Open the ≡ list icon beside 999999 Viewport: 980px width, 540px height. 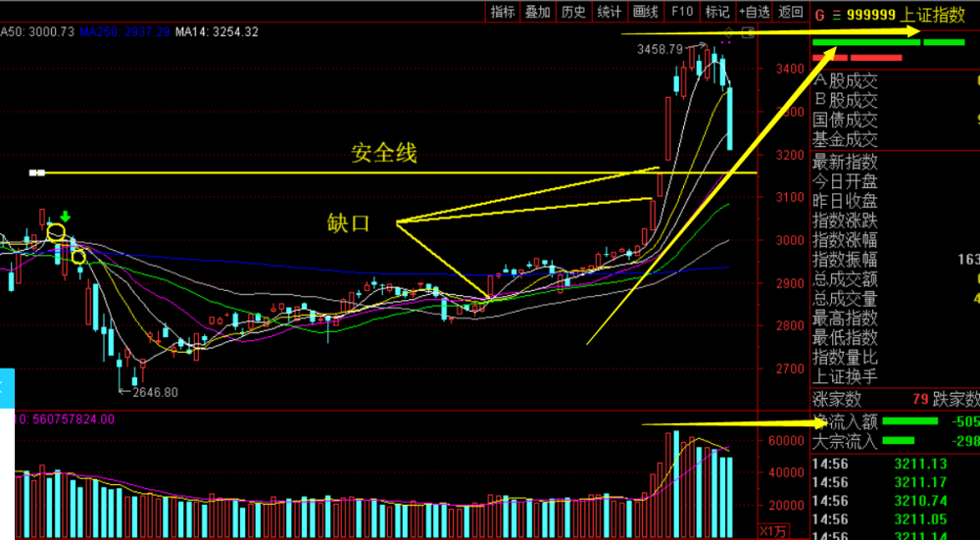[836, 16]
